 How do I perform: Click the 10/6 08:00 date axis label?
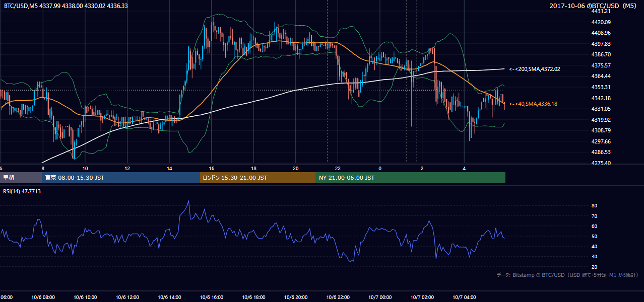(x=43, y=297)
